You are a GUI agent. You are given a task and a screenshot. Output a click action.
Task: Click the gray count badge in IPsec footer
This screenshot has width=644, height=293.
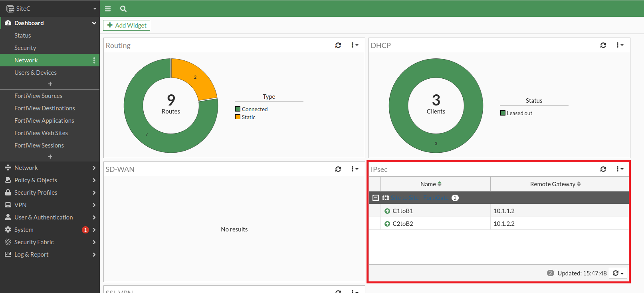click(551, 273)
